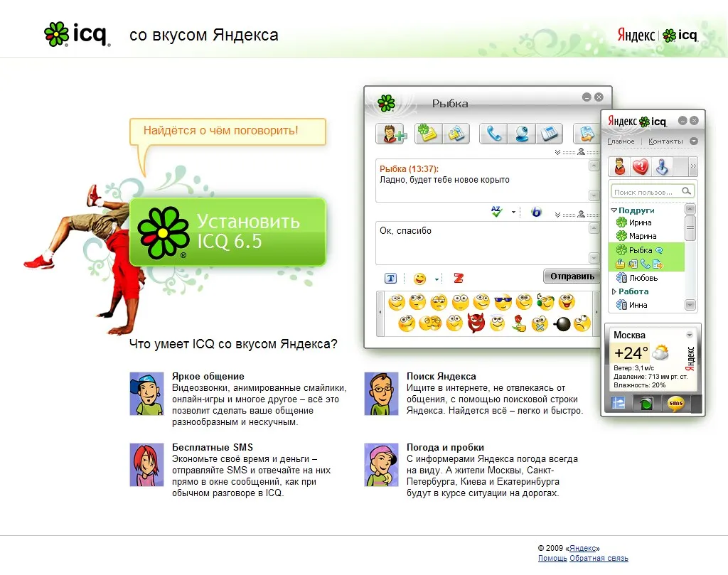Open the round dropdown next to Контакты
This screenshot has height=575, width=728.
[694, 141]
